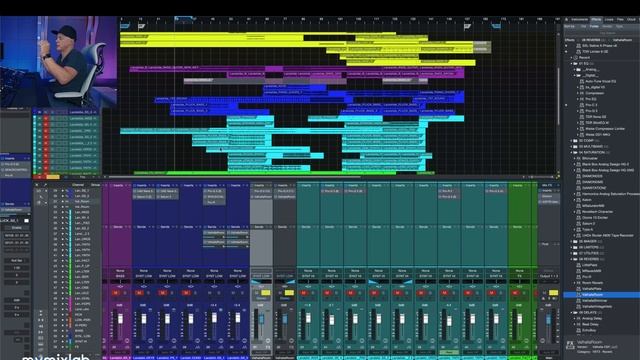Select TDR SlickEQ M plugin
The width and height of the screenshot is (640, 360).
[597, 122]
